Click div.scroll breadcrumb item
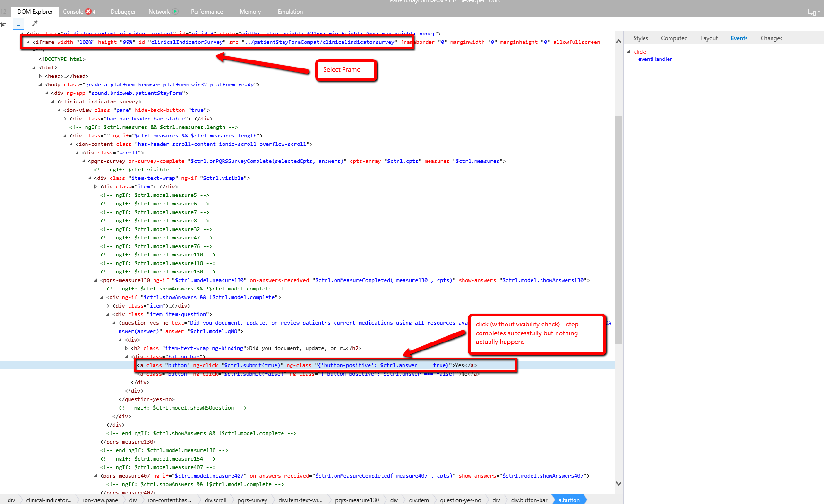Viewport: 824px width, 504px height. pos(215,500)
